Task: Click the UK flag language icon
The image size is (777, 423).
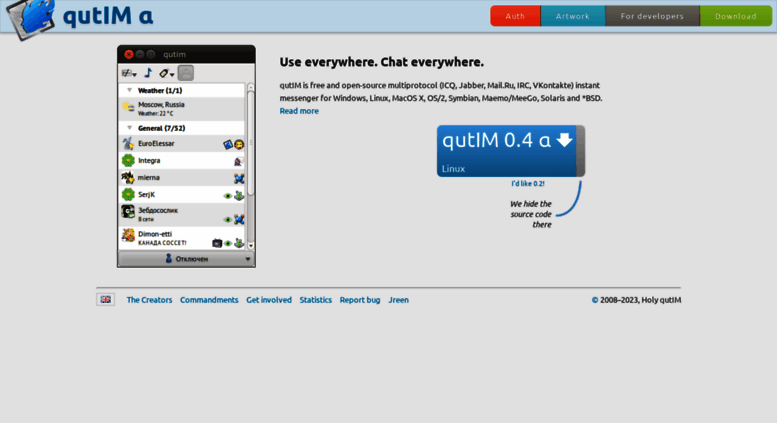Action: click(106, 300)
